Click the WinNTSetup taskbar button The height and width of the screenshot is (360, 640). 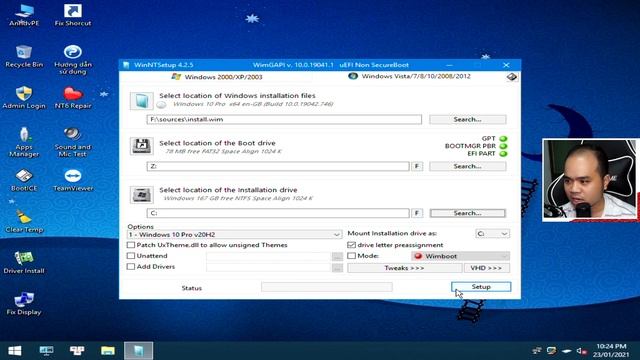pyautogui.click(x=138, y=351)
